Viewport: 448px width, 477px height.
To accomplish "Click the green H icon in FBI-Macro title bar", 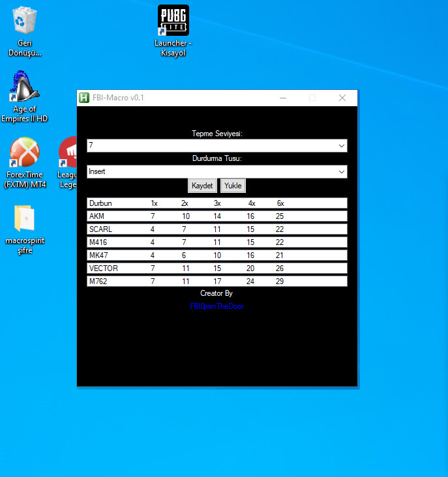I will 84,98.
